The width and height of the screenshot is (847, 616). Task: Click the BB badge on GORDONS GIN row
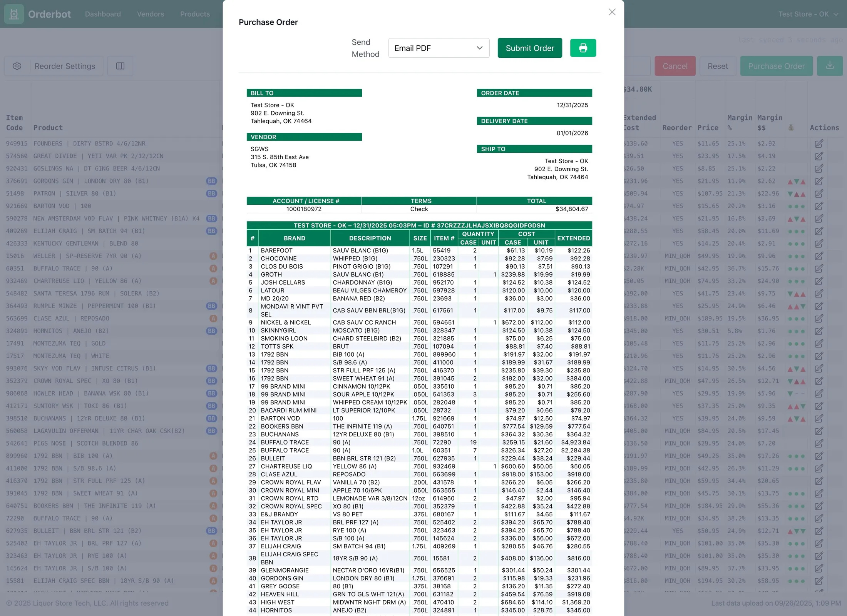pos(211,181)
